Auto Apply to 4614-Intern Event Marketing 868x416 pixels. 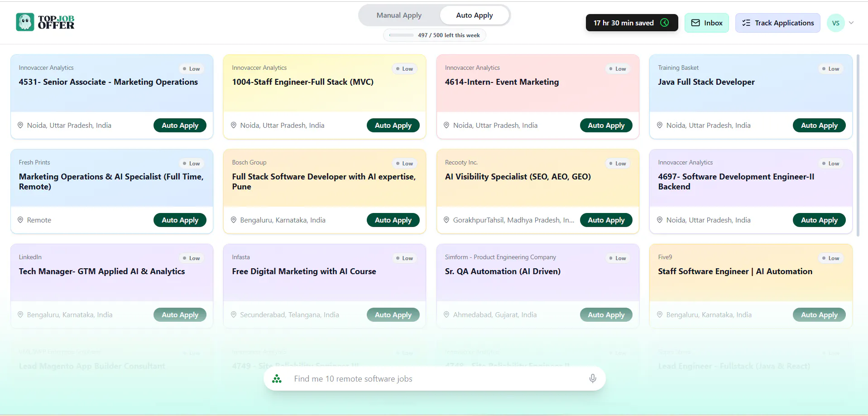click(x=606, y=125)
